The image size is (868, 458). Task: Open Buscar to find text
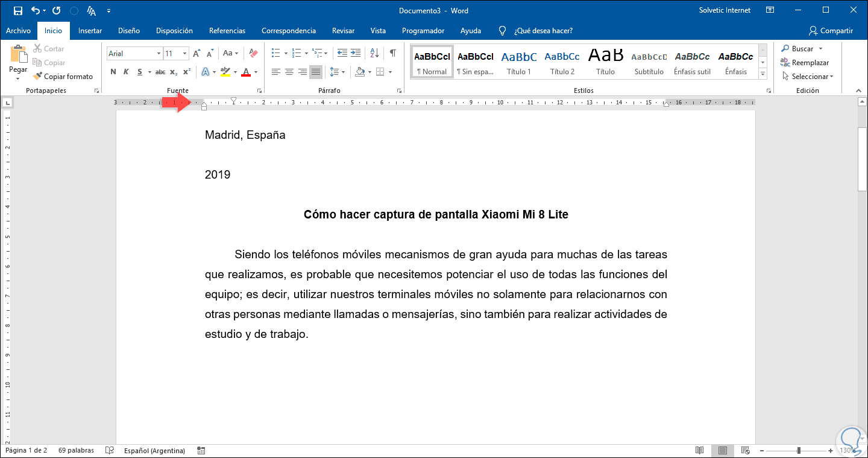(x=797, y=49)
